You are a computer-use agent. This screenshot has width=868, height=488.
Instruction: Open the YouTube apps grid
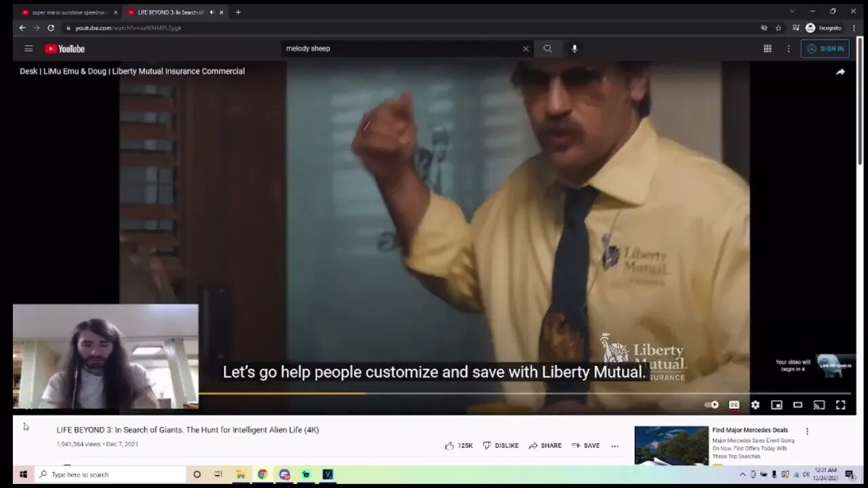pyautogui.click(x=768, y=49)
